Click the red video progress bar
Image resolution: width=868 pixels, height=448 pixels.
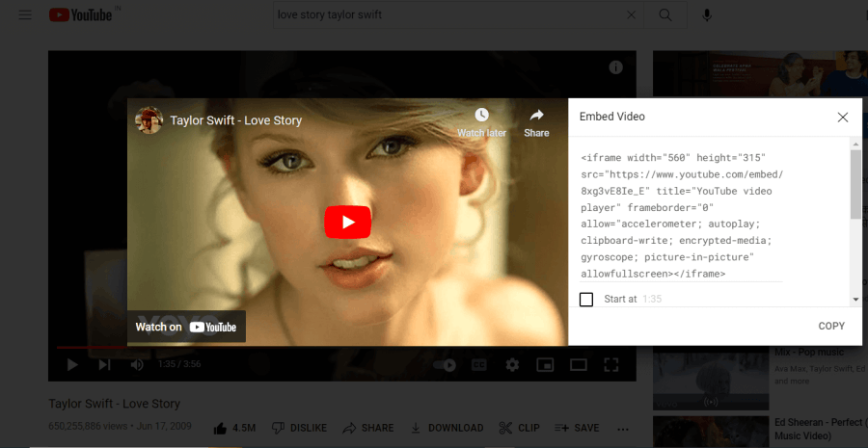(92, 348)
